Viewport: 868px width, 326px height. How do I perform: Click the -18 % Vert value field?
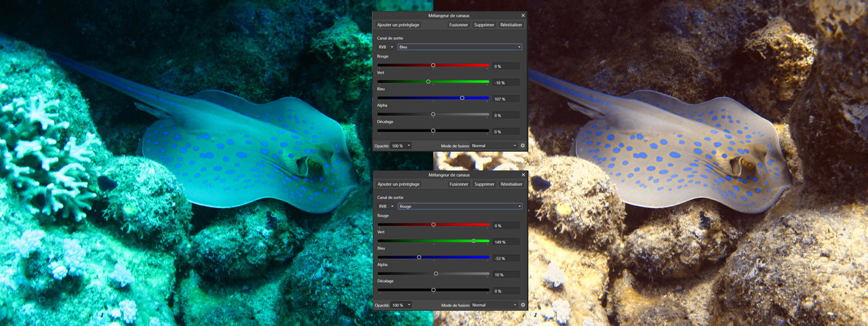(506, 83)
